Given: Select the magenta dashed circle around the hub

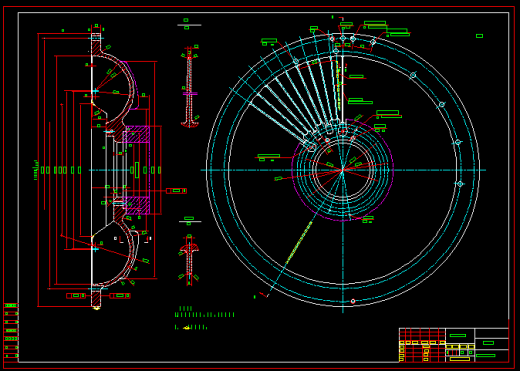Looking at the screenshot, I should [x=342, y=170].
